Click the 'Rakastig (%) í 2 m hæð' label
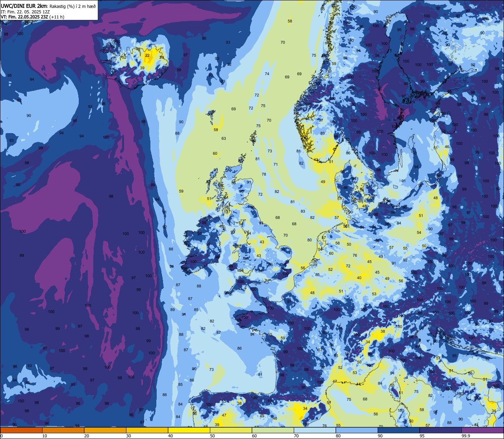Viewport: 504px width, 439px height. pos(72,6)
